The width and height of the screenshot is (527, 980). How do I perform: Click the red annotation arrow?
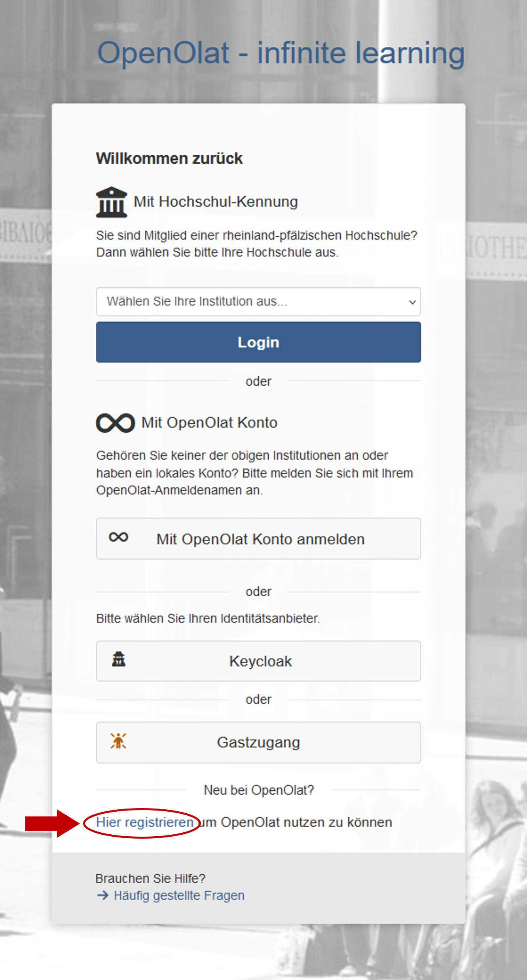tap(52, 823)
